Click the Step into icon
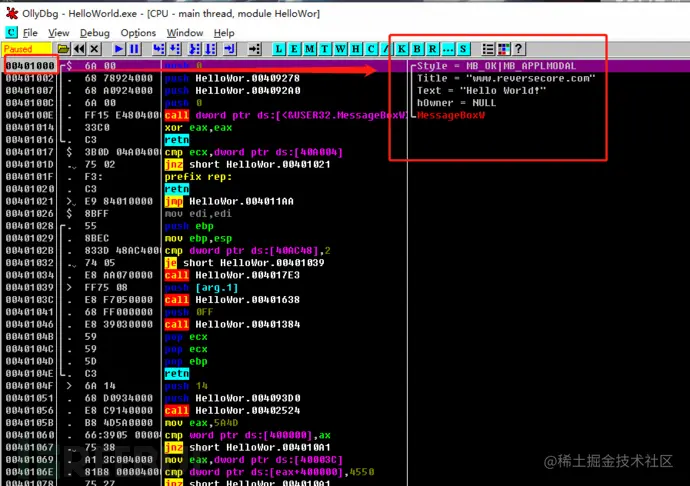Screen dimensions: 690x486 point(159,49)
